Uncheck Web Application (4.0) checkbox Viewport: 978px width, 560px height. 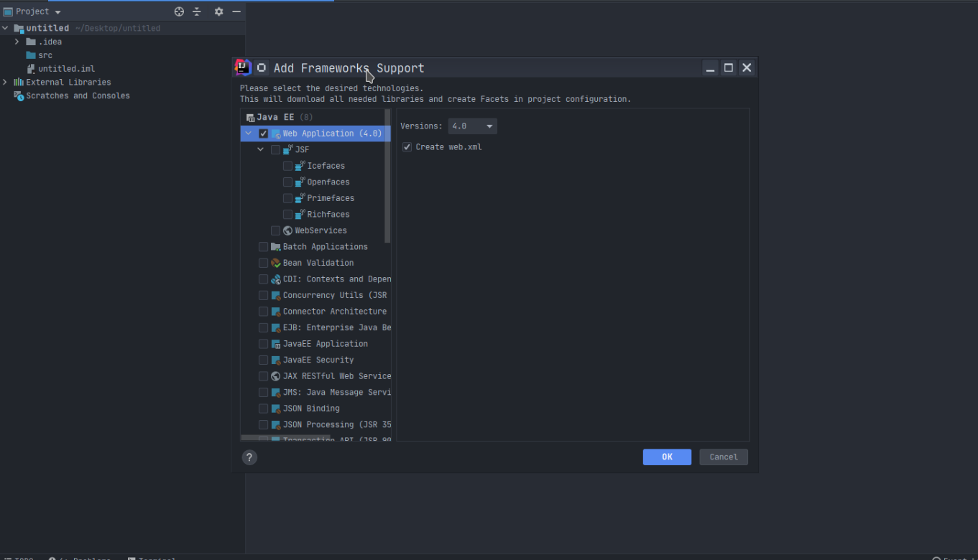(264, 134)
